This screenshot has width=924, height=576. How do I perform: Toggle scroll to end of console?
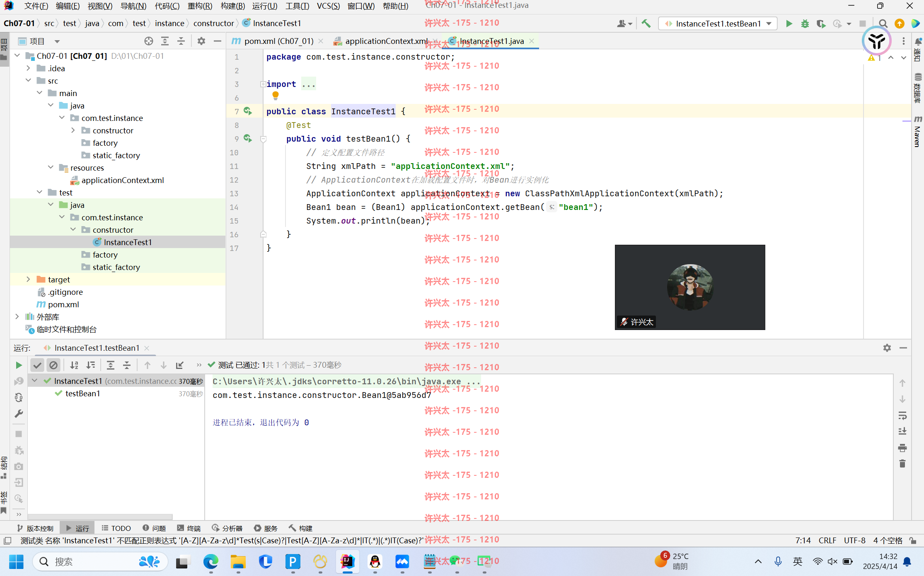(902, 431)
